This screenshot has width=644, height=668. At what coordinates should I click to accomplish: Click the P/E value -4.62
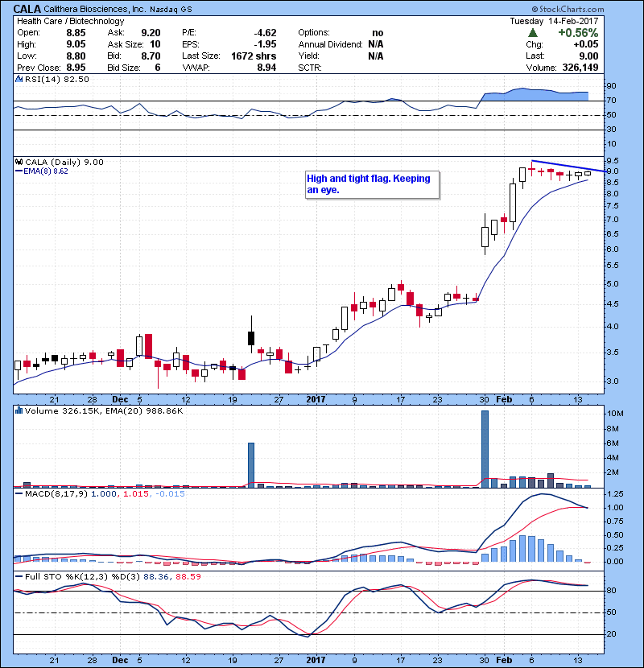[x=265, y=33]
